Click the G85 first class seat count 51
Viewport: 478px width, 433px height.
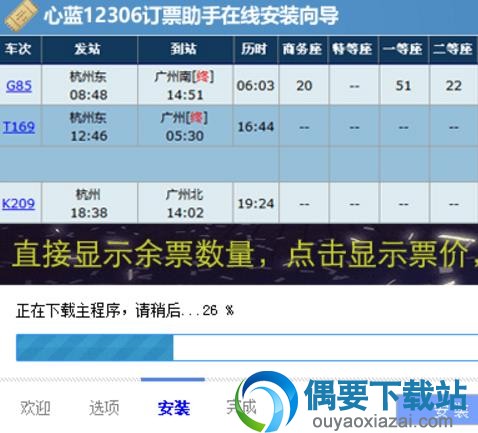(403, 86)
